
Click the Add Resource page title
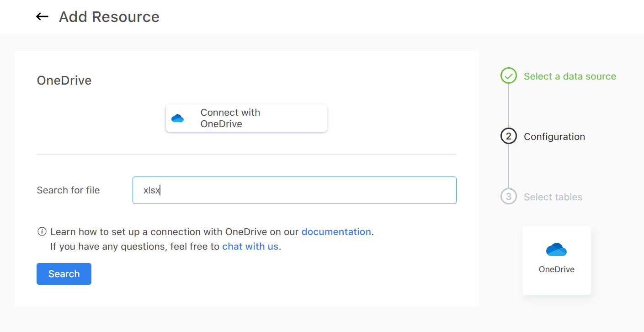point(109,17)
